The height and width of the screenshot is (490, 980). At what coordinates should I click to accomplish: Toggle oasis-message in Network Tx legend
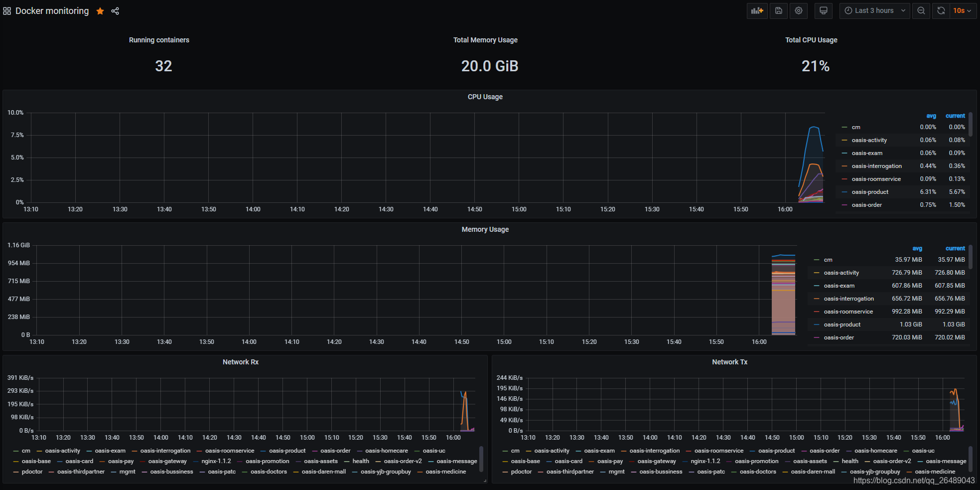click(x=946, y=461)
